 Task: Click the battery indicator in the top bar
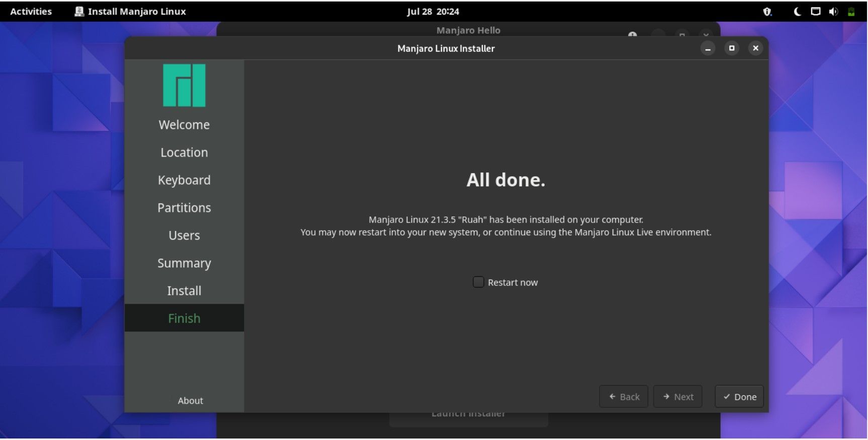pyautogui.click(x=851, y=12)
